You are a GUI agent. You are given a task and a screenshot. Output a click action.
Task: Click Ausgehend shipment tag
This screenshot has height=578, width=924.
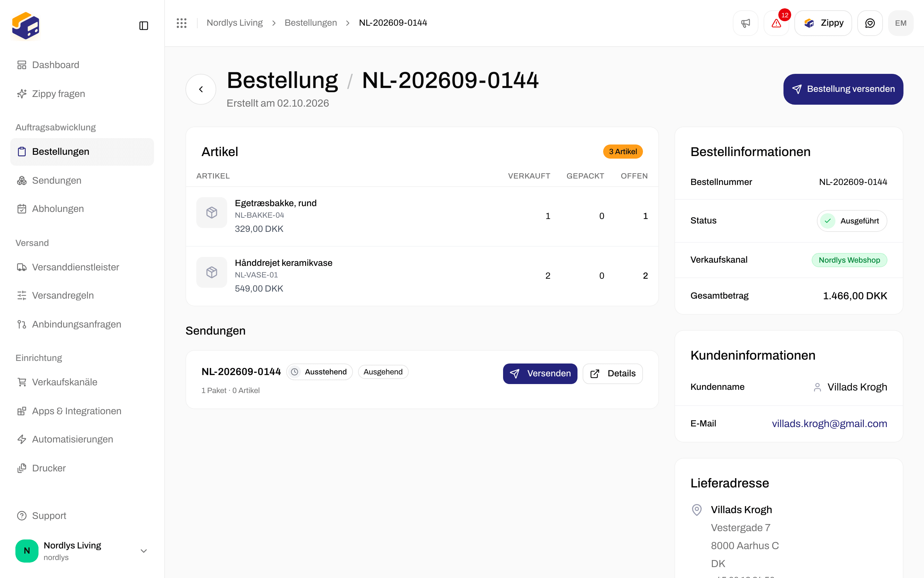(383, 372)
